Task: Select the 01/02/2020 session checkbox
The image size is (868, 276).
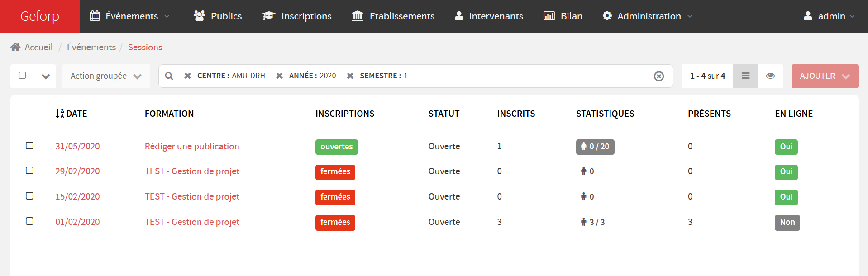Action: (x=30, y=221)
